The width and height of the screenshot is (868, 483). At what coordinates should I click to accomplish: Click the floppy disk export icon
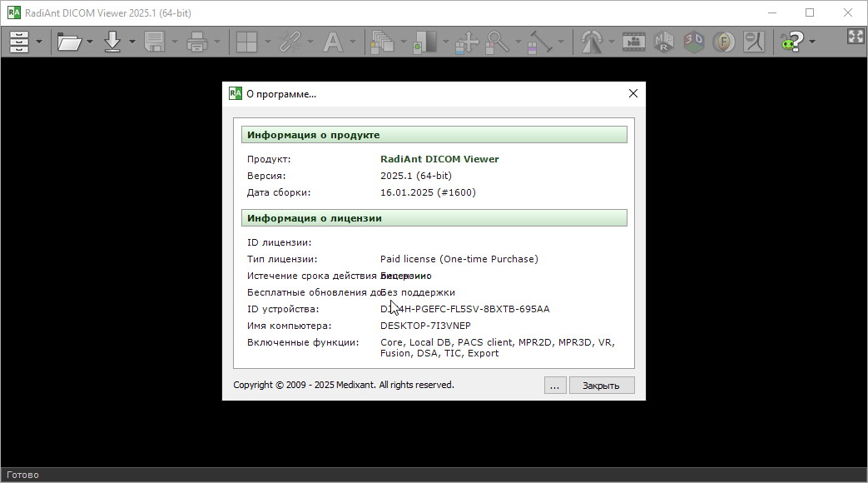[155, 42]
